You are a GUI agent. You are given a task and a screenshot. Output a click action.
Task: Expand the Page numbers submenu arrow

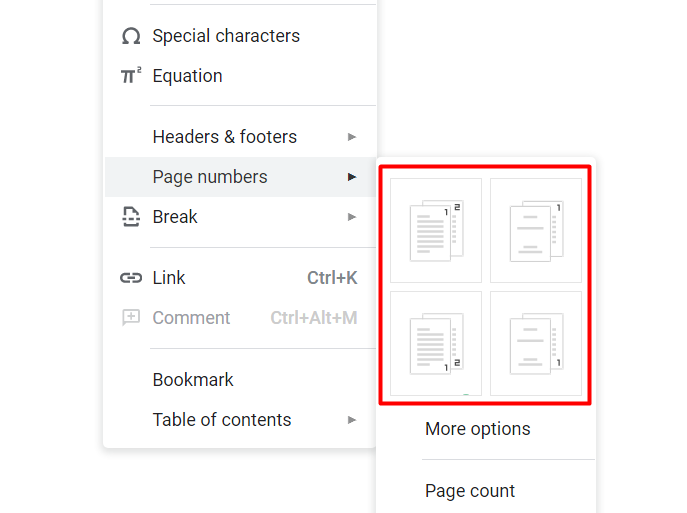[352, 177]
